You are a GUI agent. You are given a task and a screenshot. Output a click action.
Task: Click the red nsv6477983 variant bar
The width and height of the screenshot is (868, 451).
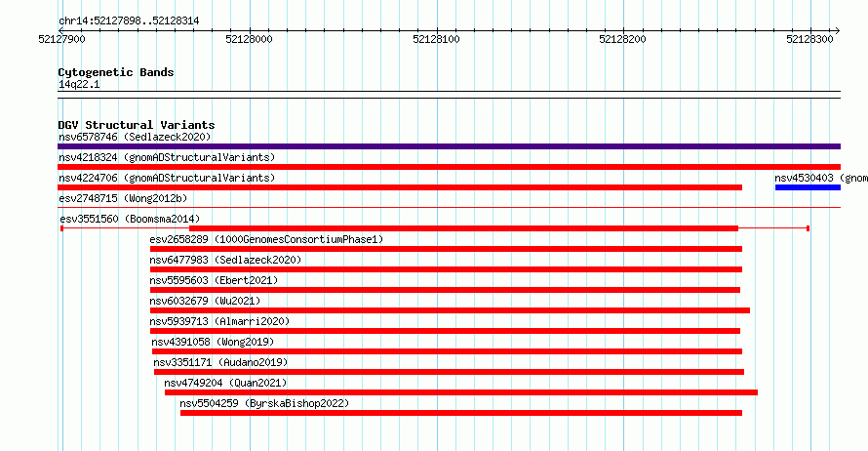446,269
